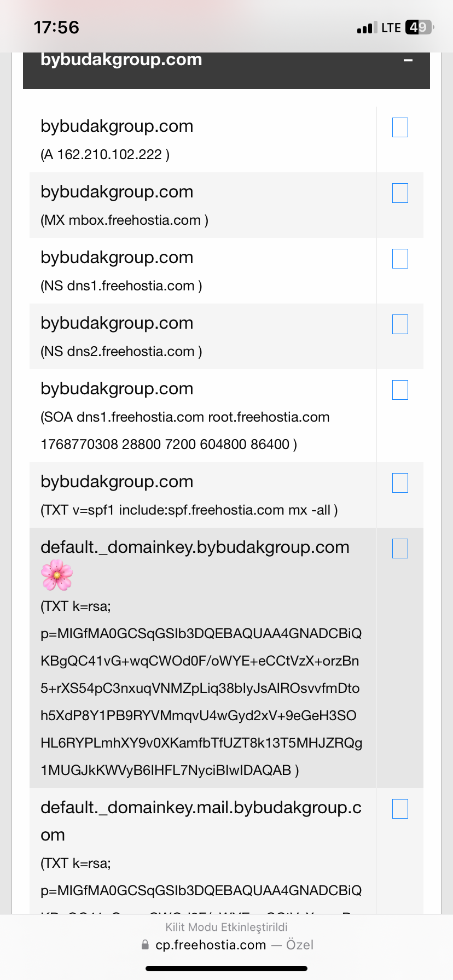Viewport: 453px width, 980px height.
Task: Tap the cp.freehostia.com address bar
Action: 226,944
